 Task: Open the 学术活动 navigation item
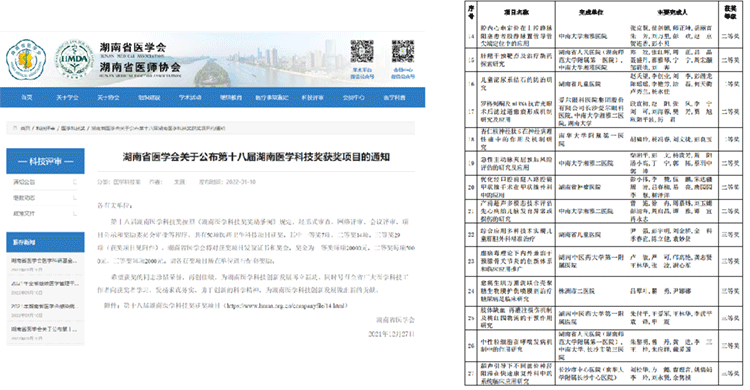[x=190, y=98]
